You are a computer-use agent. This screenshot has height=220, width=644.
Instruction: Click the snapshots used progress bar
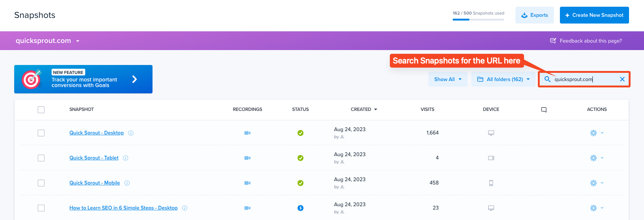[478, 19]
